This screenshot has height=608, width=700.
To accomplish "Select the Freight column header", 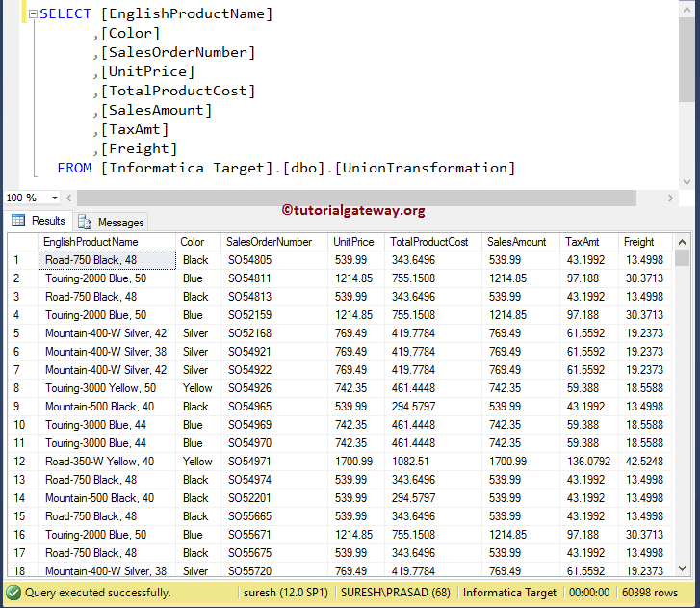I will click(x=638, y=242).
